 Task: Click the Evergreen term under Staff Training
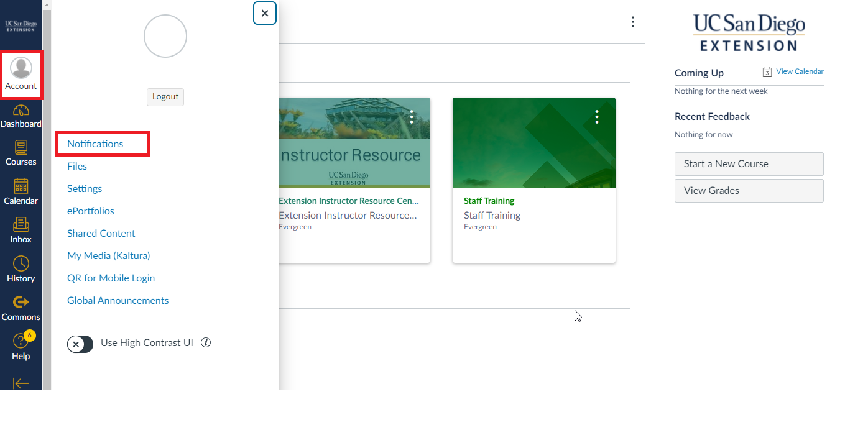[x=481, y=227]
